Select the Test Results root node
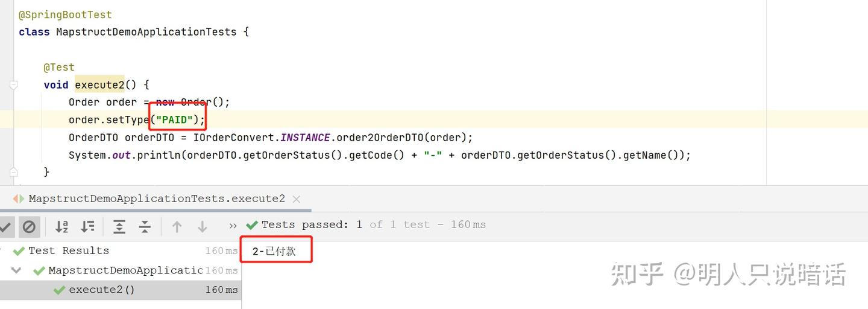 [x=68, y=250]
